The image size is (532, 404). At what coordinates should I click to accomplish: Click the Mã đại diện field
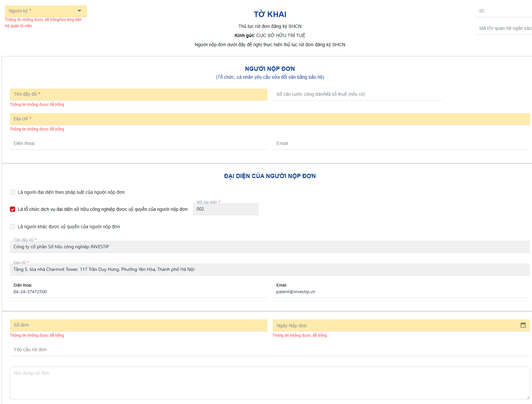pos(225,209)
